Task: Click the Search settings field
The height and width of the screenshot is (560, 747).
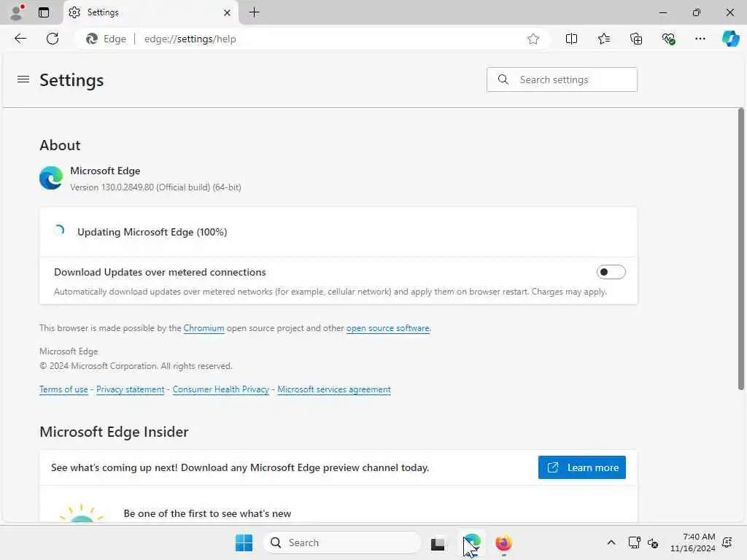Action: [x=562, y=79]
